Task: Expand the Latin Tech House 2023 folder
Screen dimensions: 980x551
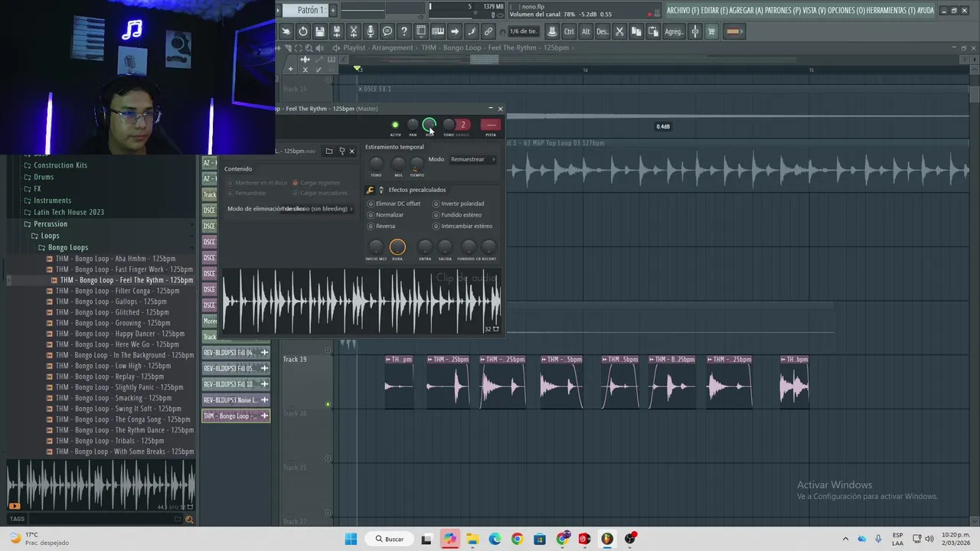Action: 69,212
